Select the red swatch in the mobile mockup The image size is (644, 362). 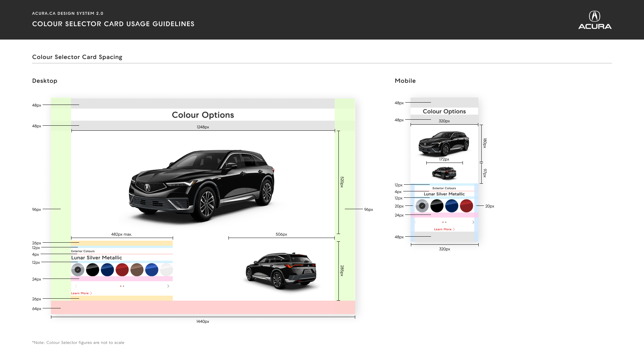tap(467, 206)
